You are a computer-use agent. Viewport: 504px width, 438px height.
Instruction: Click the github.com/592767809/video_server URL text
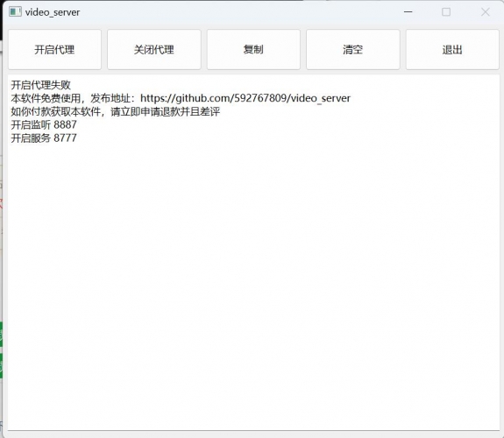coord(245,98)
